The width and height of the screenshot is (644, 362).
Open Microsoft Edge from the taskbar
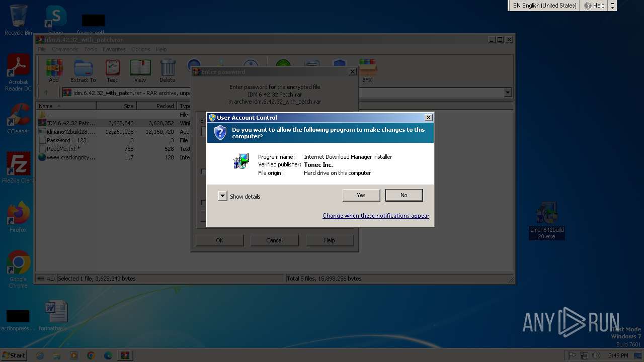(108, 355)
